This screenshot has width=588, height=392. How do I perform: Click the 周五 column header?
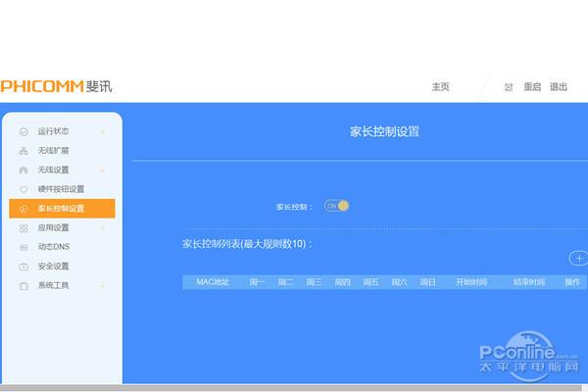(370, 282)
